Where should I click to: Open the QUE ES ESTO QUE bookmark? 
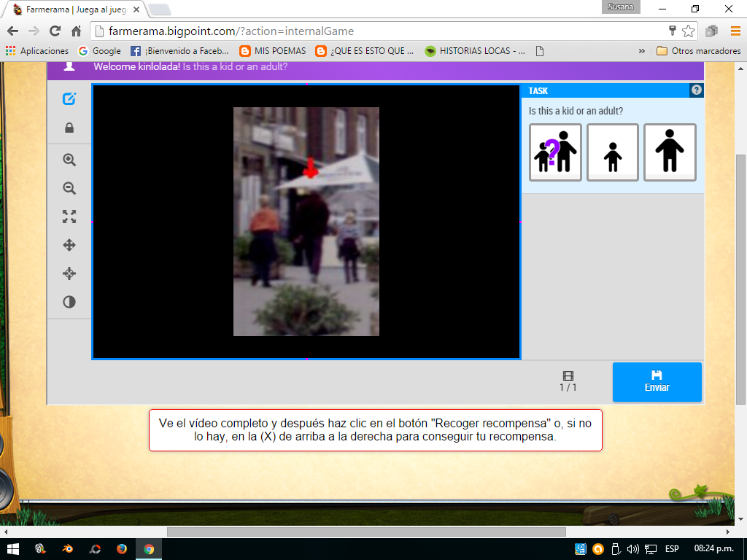pyautogui.click(x=365, y=51)
